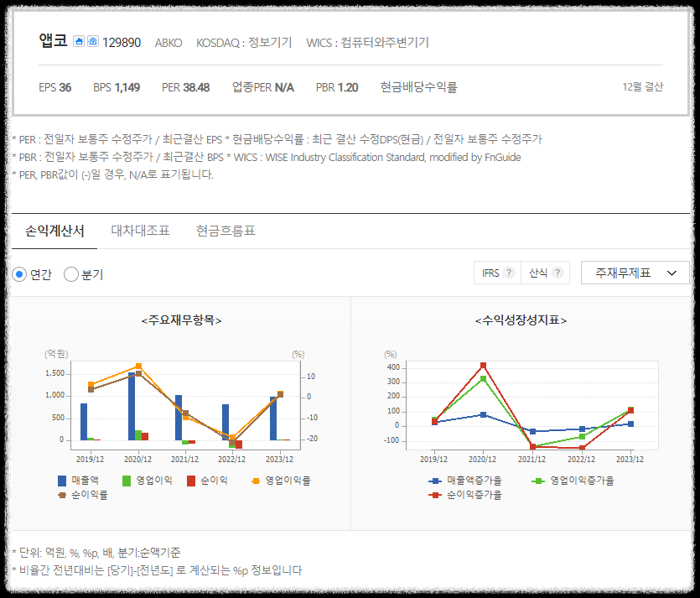Click the IFRS button

(497, 273)
